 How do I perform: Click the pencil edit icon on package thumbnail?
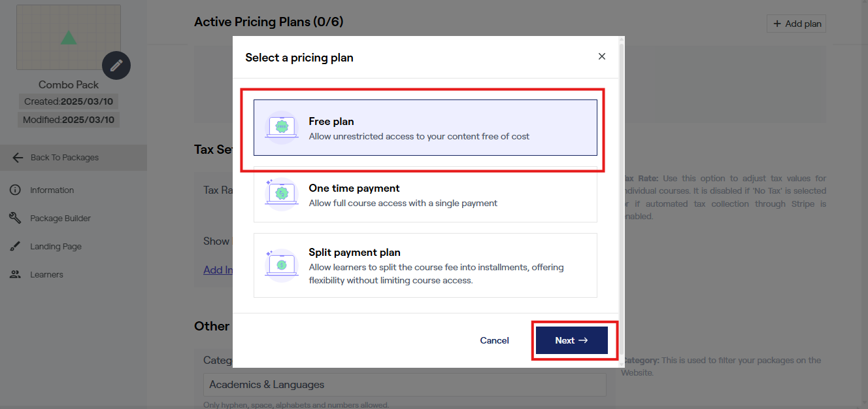pos(116,65)
